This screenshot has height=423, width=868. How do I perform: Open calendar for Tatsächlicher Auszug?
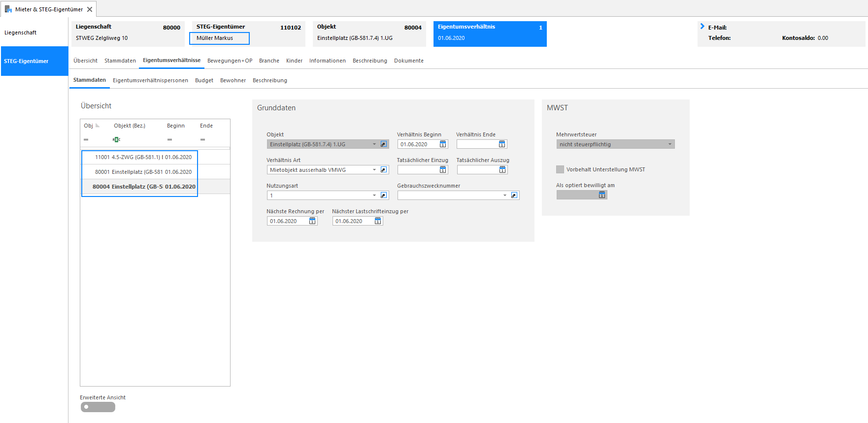[x=502, y=170]
